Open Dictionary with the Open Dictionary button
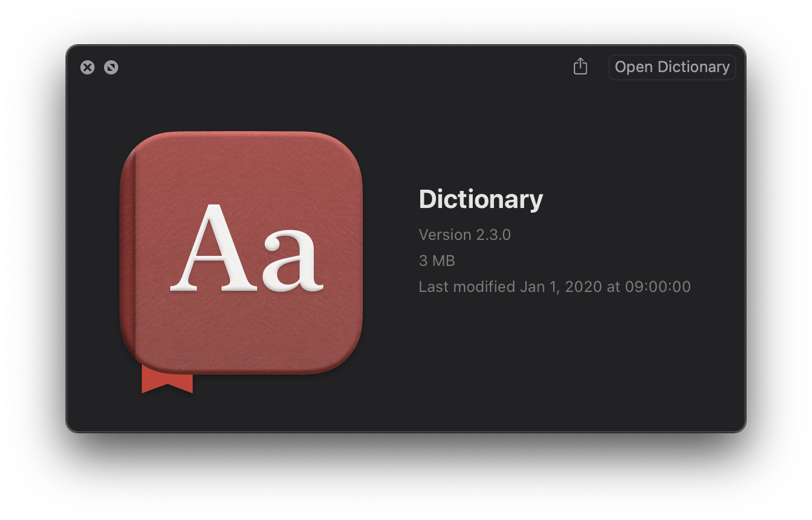Image resolution: width=812 pixels, height=520 pixels. click(672, 67)
